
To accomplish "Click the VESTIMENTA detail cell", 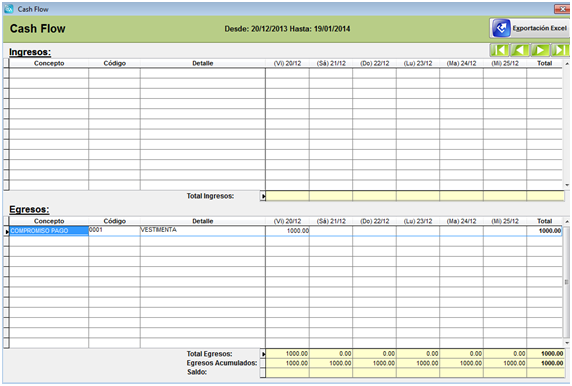I will click(x=202, y=231).
